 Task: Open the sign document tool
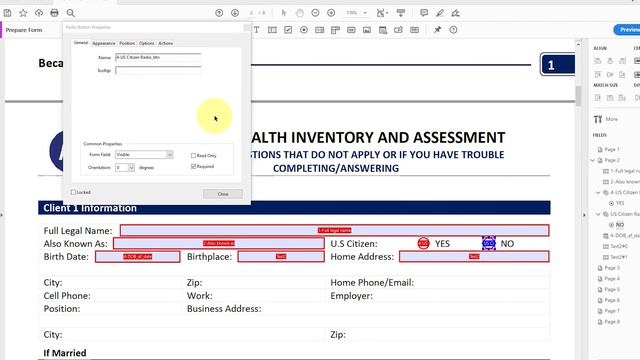click(456, 13)
